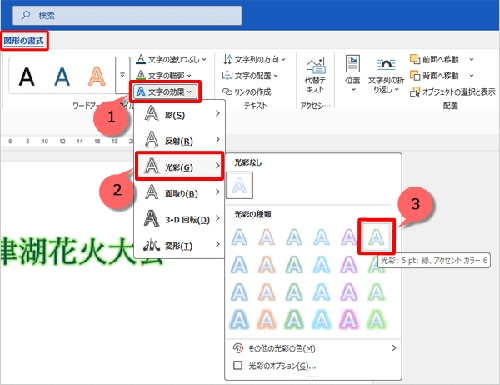Open the 影(S) shadow submenu
The height and width of the screenshot is (385, 500).
coord(180,114)
